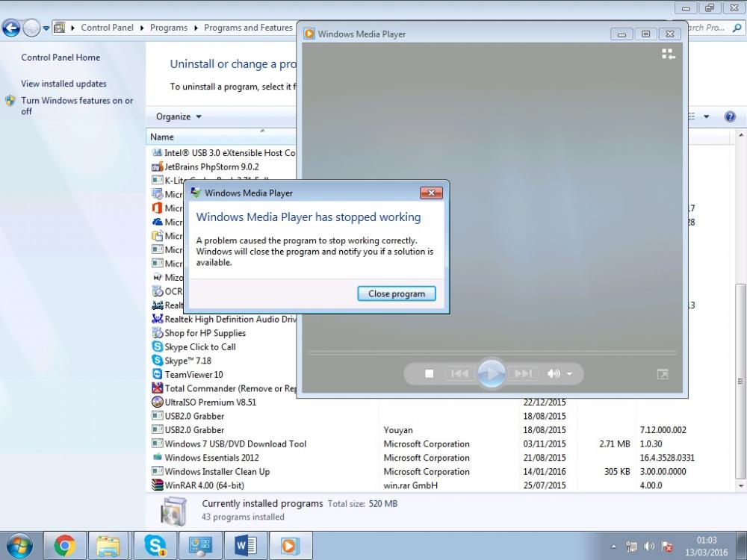Viewport: 747px width, 560px height.
Task: Open Windows Explorer from the taskbar
Action: point(108,546)
